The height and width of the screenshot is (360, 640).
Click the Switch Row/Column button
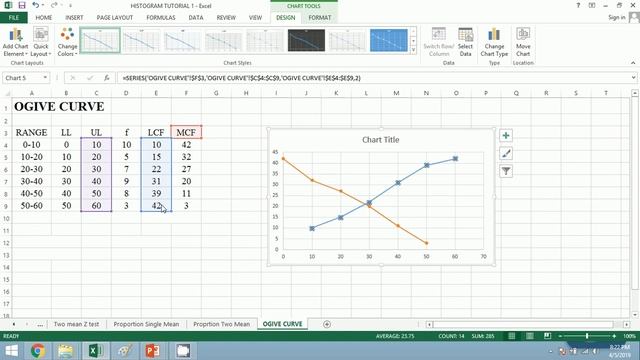(438, 42)
